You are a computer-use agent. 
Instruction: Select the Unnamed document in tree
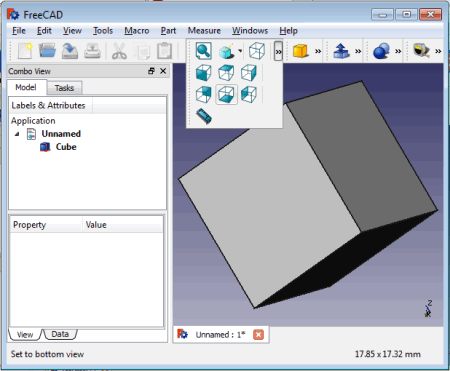coord(61,134)
